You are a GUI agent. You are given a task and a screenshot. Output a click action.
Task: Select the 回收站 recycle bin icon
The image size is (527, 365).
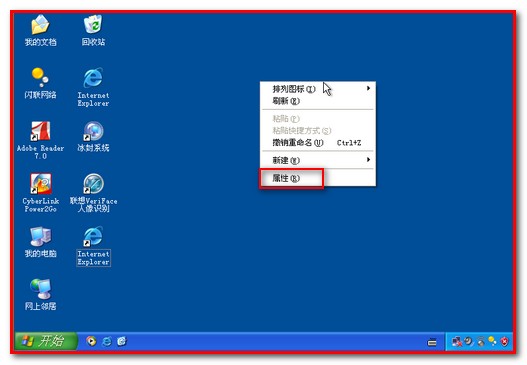point(93,30)
